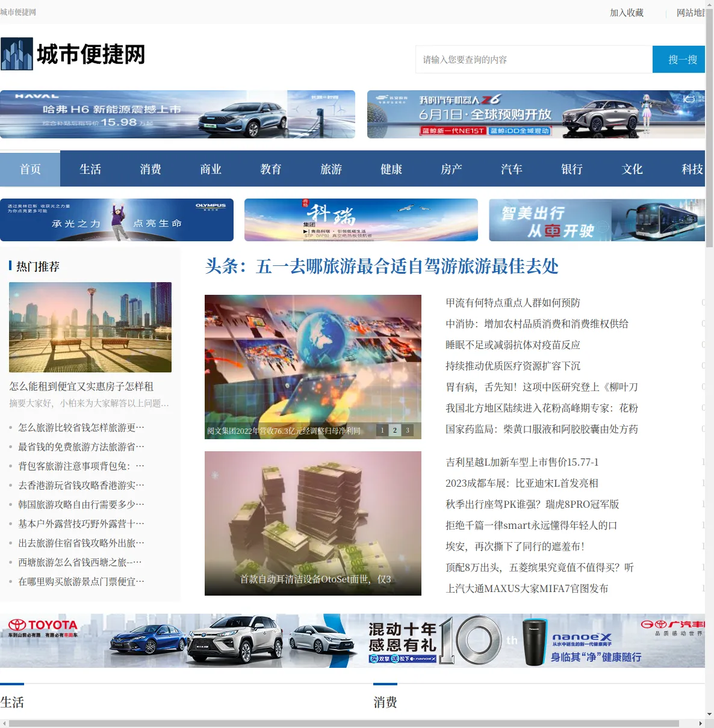This screenshot has width=714, height=728.
Task: Open 最省钱的免费旅游方法 list item
Action: [81, 446]
